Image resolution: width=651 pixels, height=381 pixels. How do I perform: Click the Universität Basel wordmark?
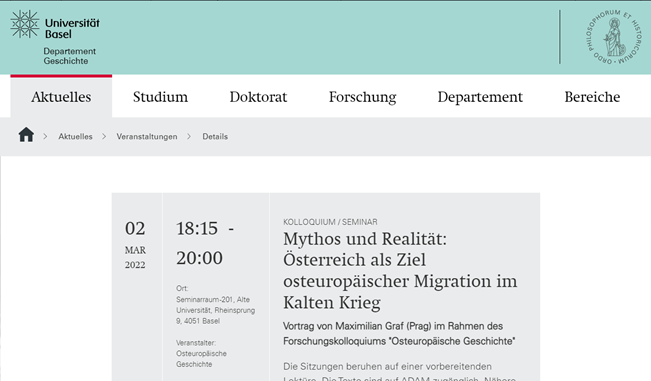point(72,28)
